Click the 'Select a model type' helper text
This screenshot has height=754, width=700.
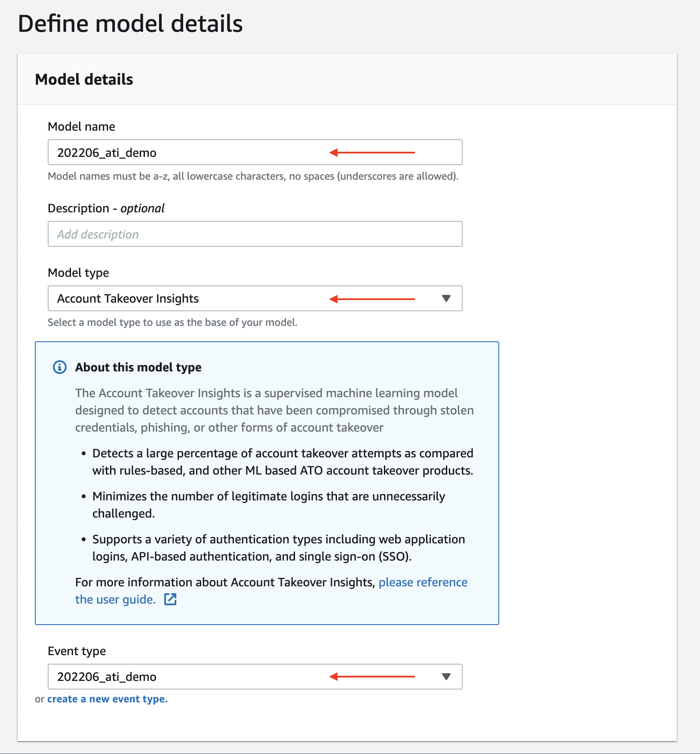pos(172,322)
